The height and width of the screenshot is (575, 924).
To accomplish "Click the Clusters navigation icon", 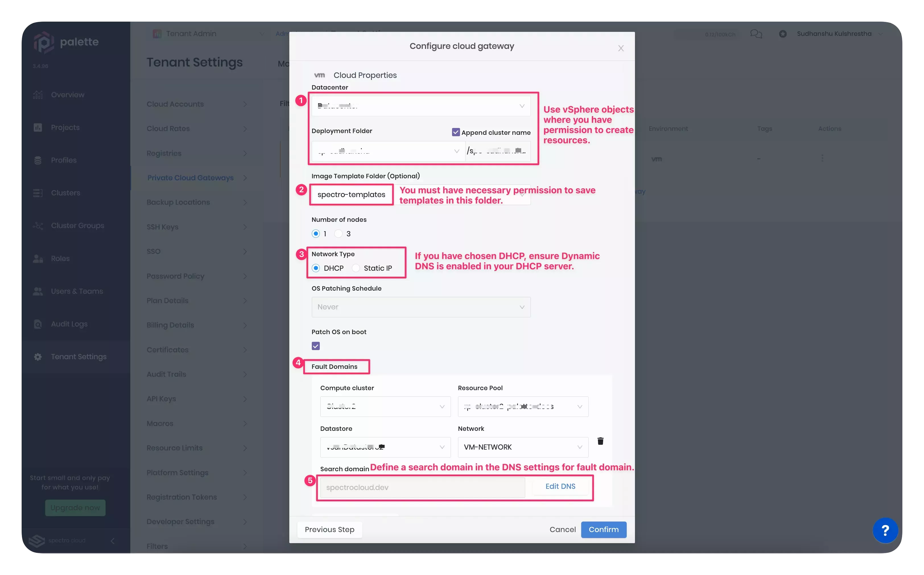I will 38,193.
